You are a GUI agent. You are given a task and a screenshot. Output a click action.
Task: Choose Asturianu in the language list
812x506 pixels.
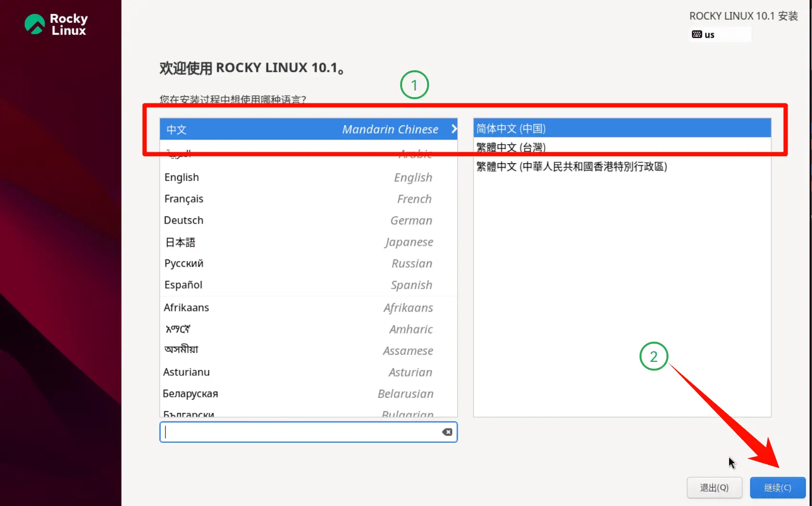pyautogui.click(x=308, y=372)
